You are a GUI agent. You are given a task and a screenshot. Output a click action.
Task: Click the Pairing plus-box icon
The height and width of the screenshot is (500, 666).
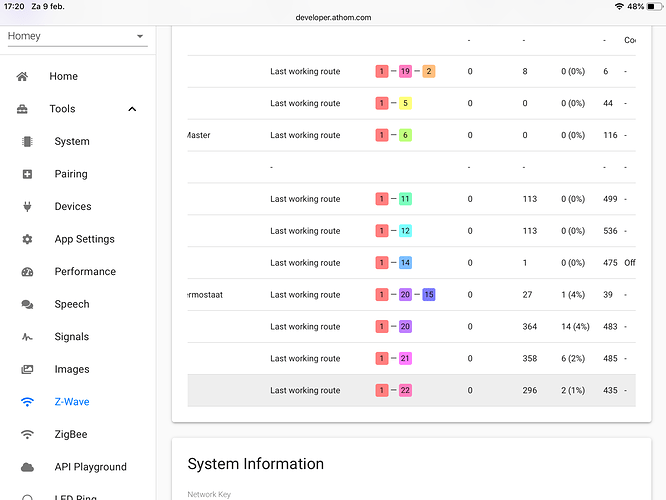pos(27,174)
